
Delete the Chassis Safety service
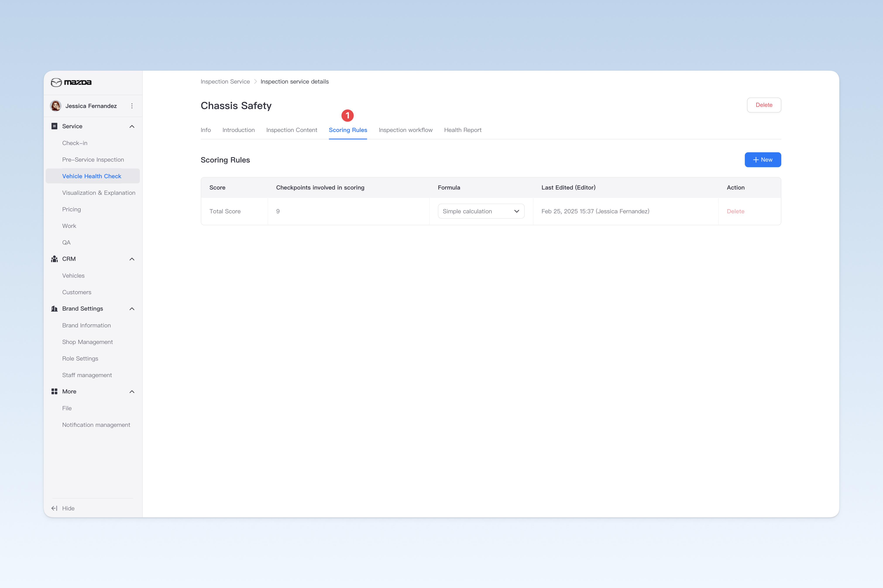(x=764, y=105)
